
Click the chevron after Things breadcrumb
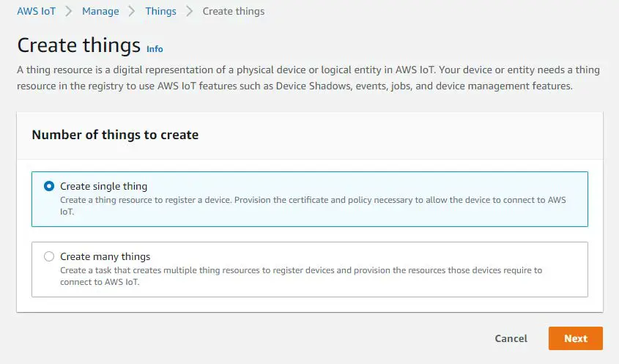pos(189,11)
